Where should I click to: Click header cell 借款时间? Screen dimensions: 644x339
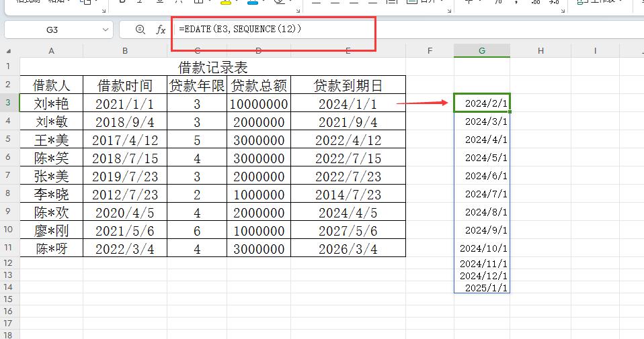click(x=125, y=85)
